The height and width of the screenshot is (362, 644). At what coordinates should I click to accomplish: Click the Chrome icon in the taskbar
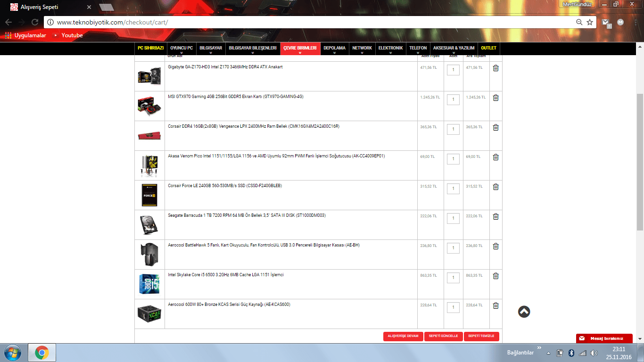[42, 353]
